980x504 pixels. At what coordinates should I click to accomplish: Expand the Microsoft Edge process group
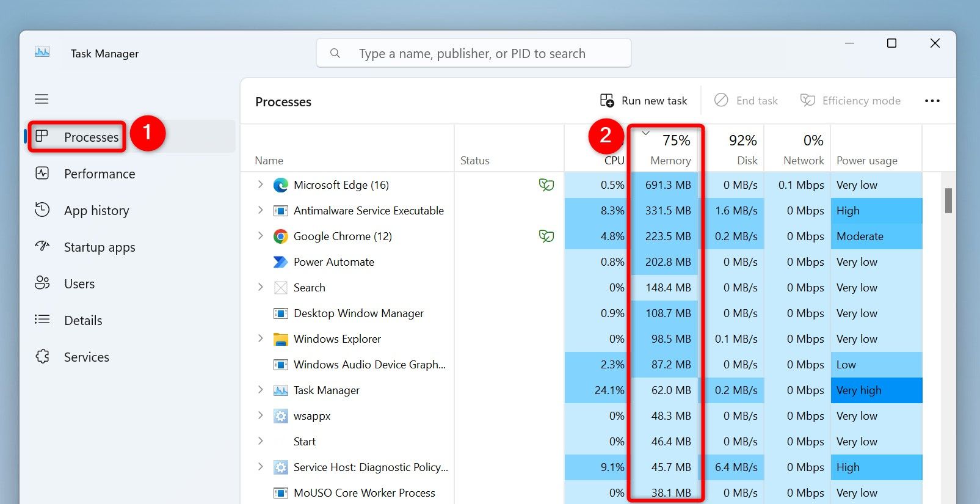coord(261,184)
